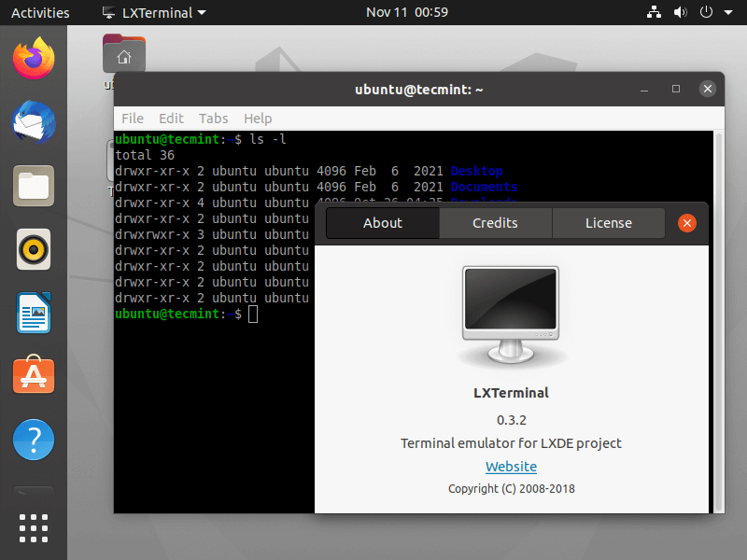Click the Activities button
747x560 pixels.
(40, 13)
